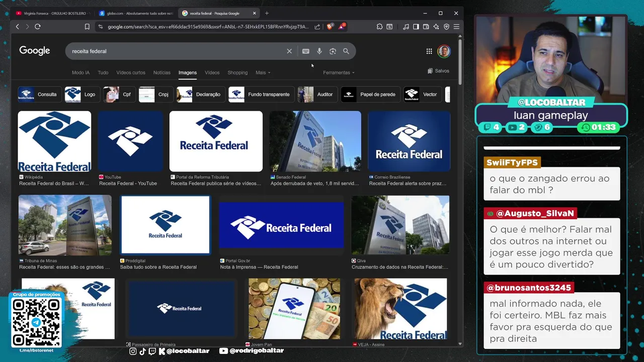
Task: Open the Vídeos curtos tab
Action: pos(131,72)
